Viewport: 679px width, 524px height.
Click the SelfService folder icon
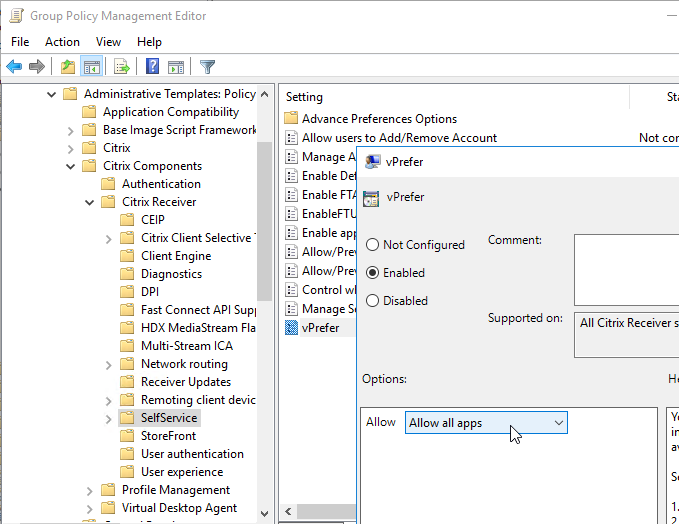coord(127,417)
